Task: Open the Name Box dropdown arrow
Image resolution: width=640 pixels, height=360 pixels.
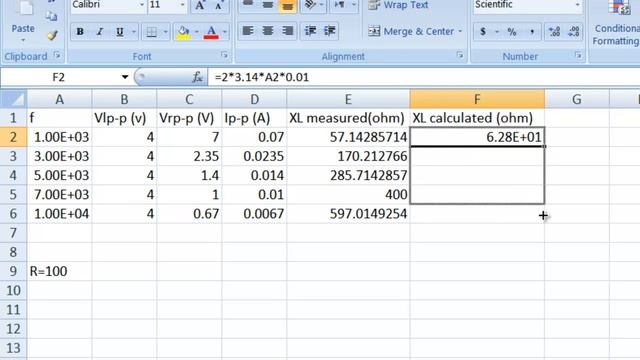Action: (124, 77)
